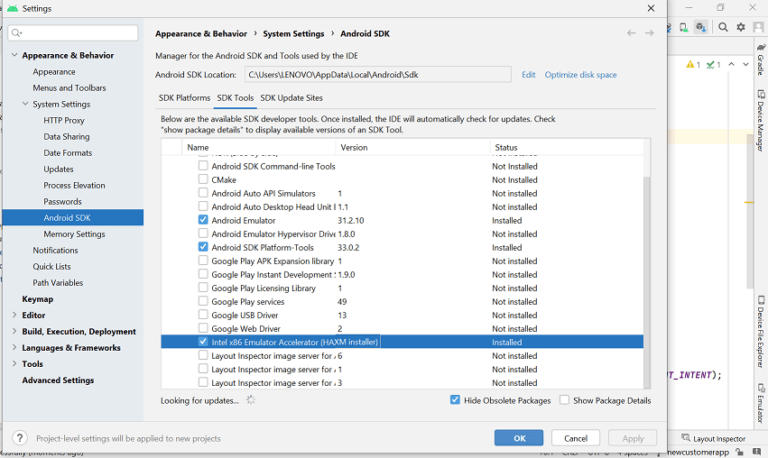768x458 pixels.
Task: Switch to the SDK Update Sites tab
Action: click(291, 98)
